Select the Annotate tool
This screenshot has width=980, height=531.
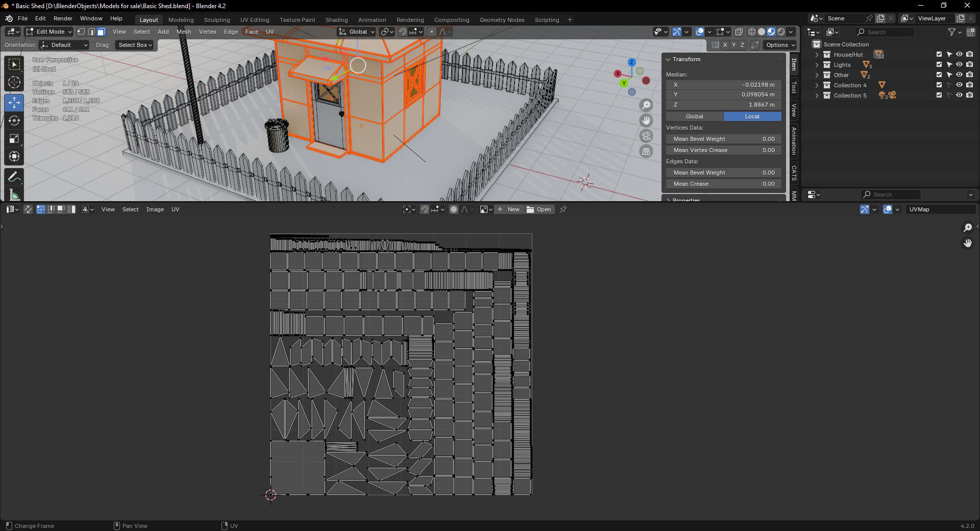(x=14, y=177)
